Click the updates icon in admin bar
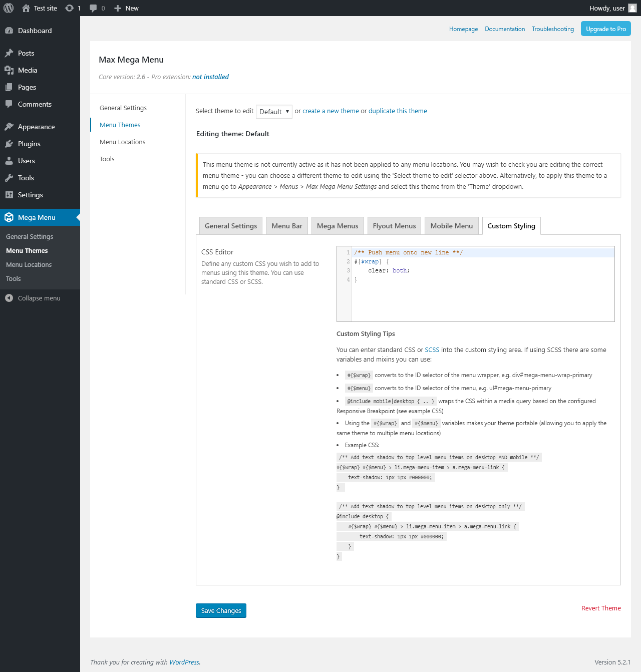641x672 pixels. coord(70,8)
